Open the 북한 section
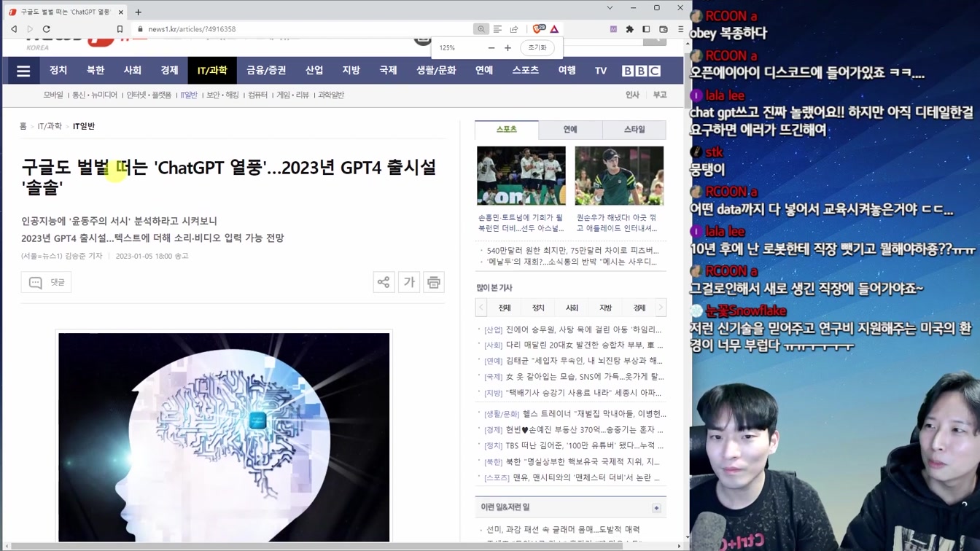The image size is (980, 551). 96,71
